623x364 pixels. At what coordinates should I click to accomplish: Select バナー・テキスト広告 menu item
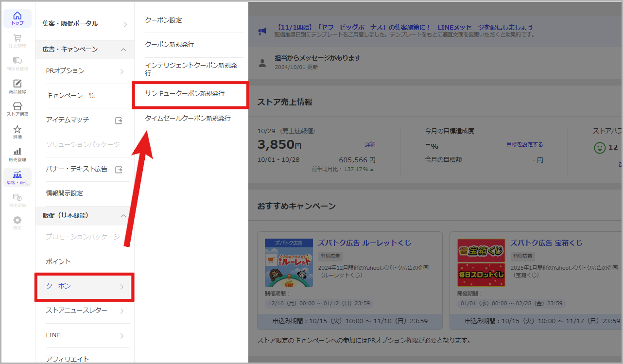(77, 169)
